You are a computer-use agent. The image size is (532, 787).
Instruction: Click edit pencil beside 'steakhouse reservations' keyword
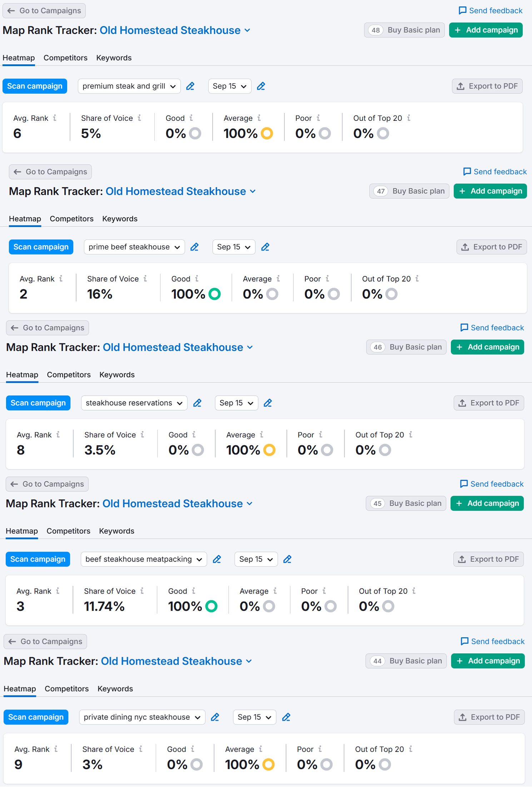pos(197,403)
